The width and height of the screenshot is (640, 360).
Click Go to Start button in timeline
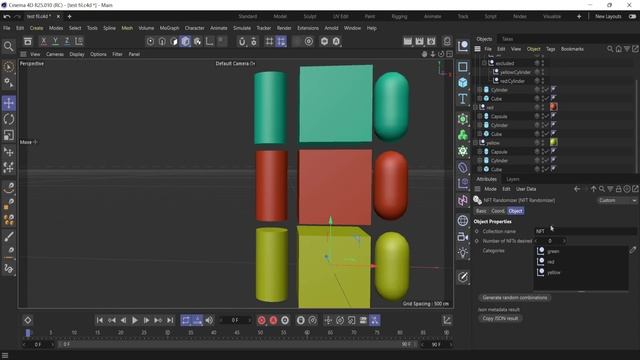[x=100, y=320]
